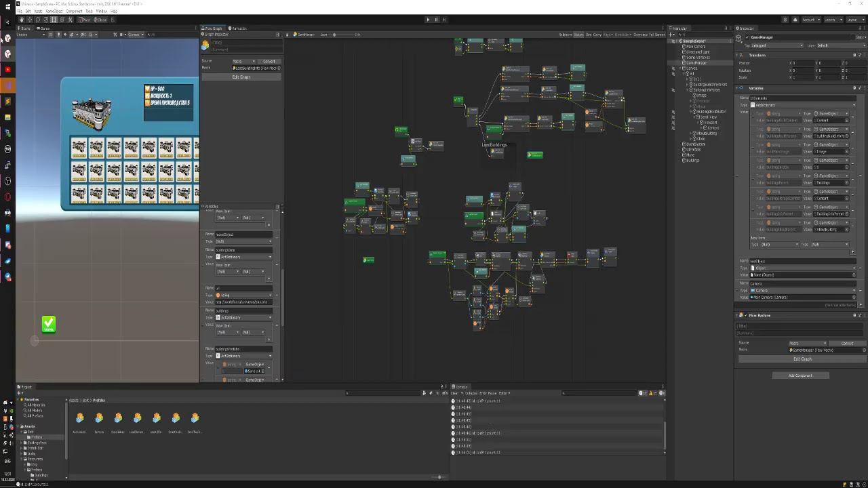Click Edit Graph in Flow Machine component

[x=802, y=359]
